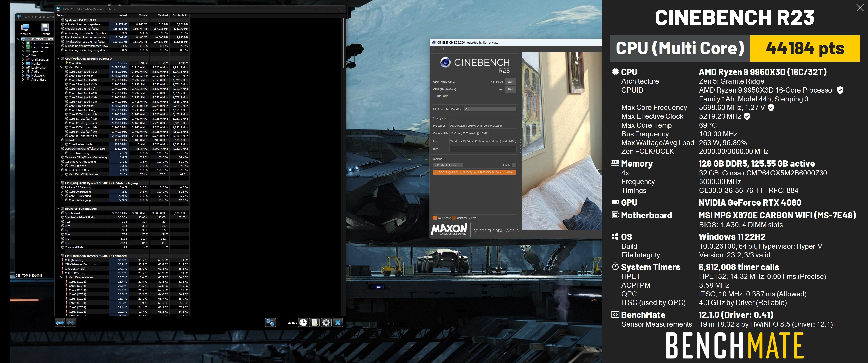
Task: Select the Bus tree item
Action: click(34, 55)
